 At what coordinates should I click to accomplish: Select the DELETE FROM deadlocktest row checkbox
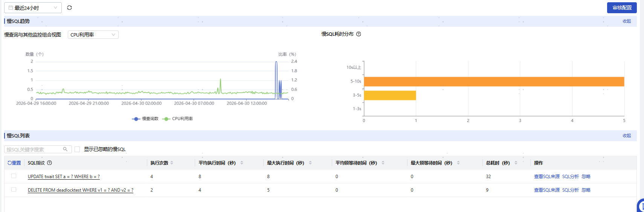[x=14, y=189]
